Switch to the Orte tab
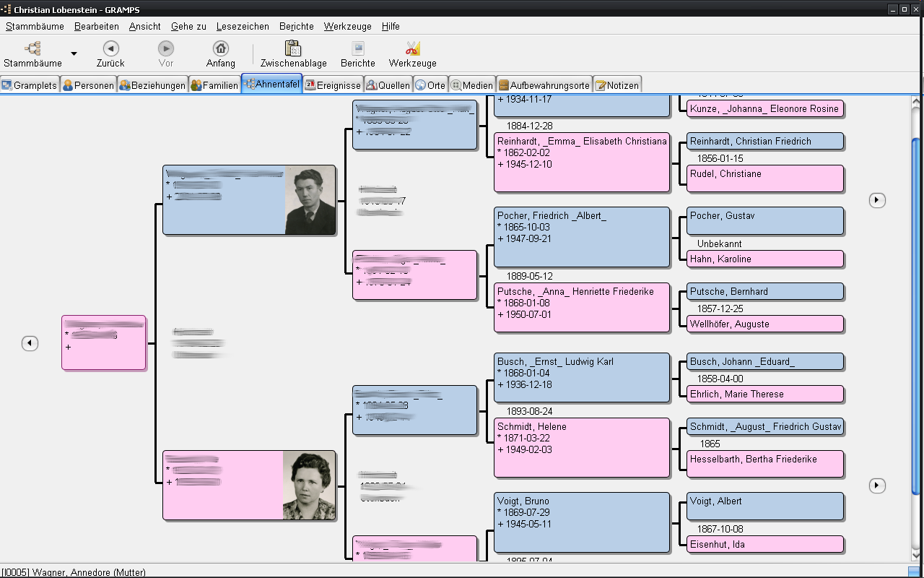The width and height of the screenshot is (924, 578). (430, 85)
